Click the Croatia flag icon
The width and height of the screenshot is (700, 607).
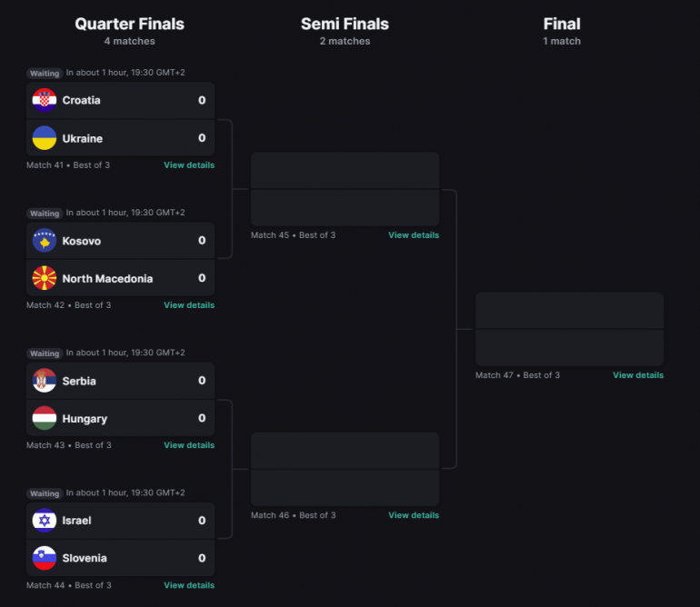tap(45, 101)
